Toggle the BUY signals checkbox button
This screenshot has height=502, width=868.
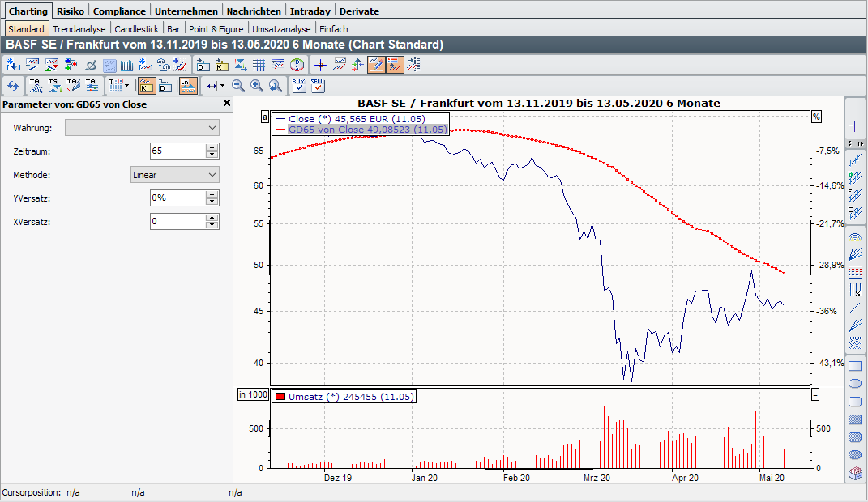[x=298, y=85]
